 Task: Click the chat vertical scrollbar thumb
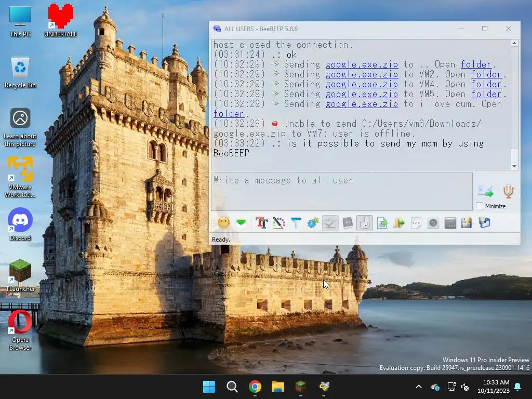(x=514, y=156)
